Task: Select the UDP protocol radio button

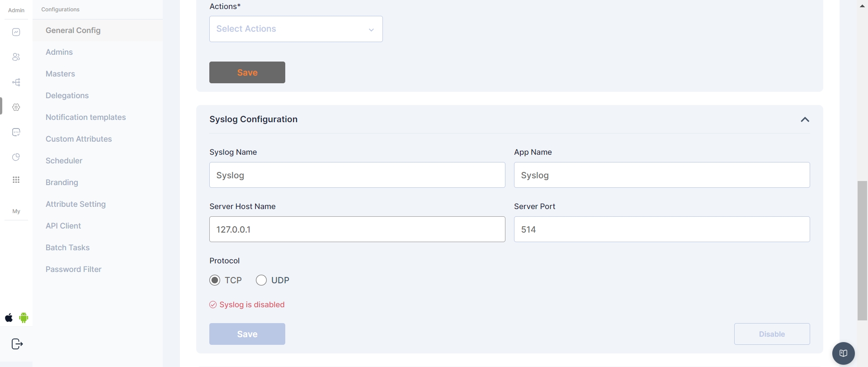Action: [261, 280]
